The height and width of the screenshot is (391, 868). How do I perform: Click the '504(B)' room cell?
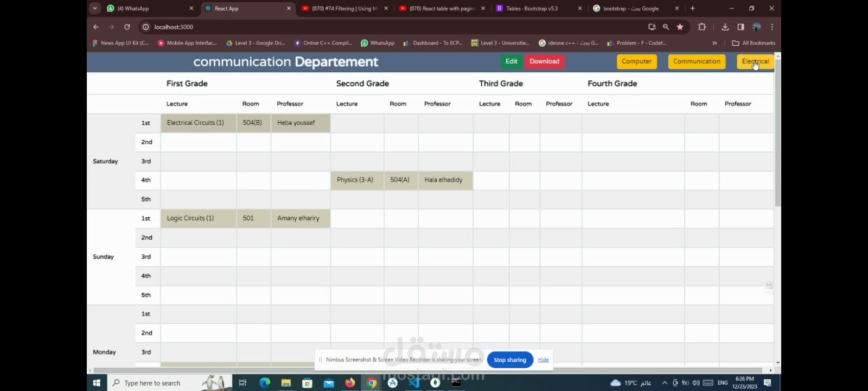point(253,123)
